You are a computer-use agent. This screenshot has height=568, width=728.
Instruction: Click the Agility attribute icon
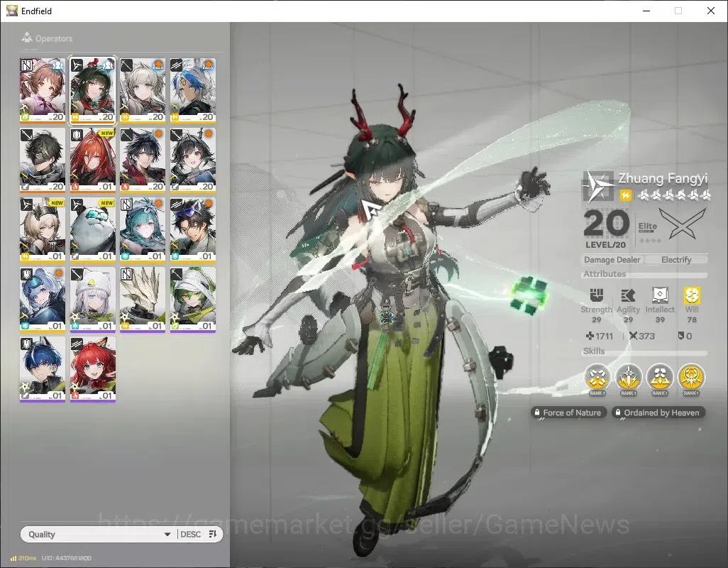tap(628, 295)
